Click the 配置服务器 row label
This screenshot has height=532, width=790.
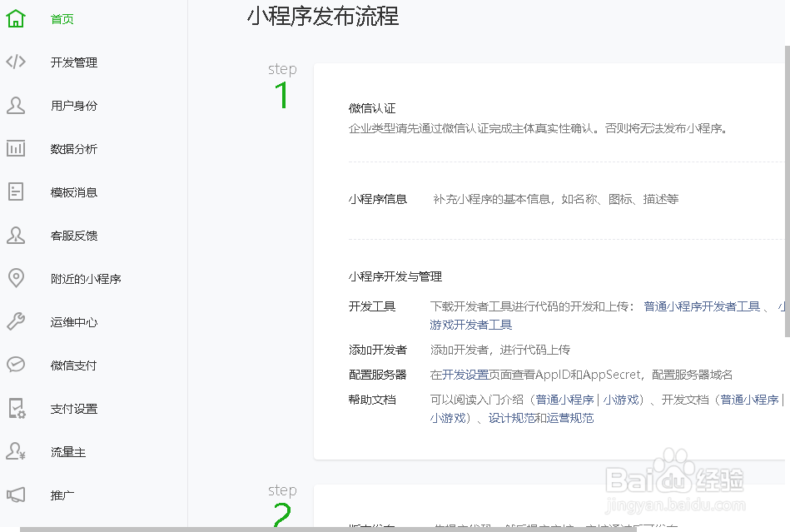[x=378, y=375]
